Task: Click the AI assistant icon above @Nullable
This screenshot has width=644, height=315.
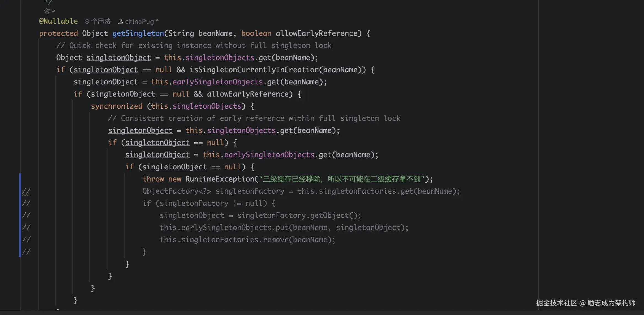Action: [x=47, y=11]
